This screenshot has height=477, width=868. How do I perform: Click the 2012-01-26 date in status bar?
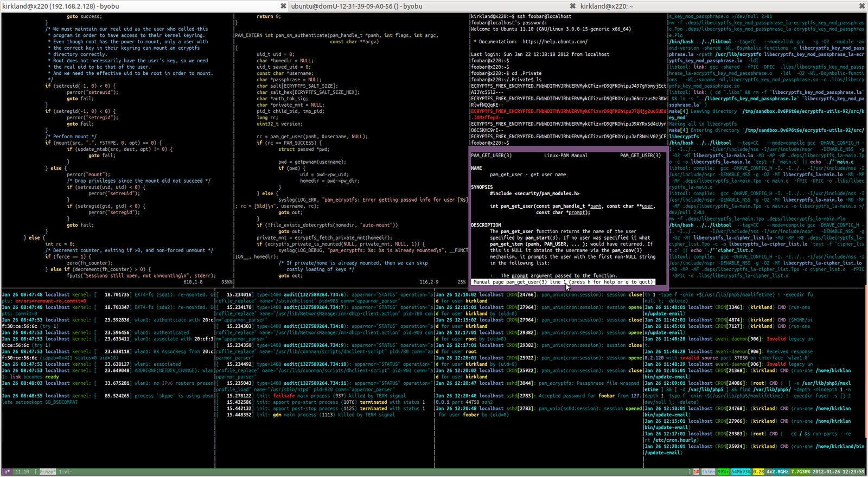826,472
